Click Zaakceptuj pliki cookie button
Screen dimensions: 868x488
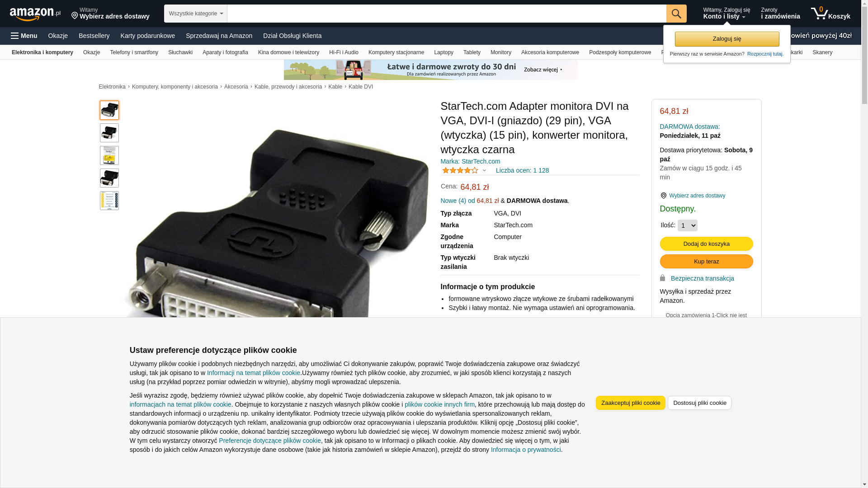(630, 403)
